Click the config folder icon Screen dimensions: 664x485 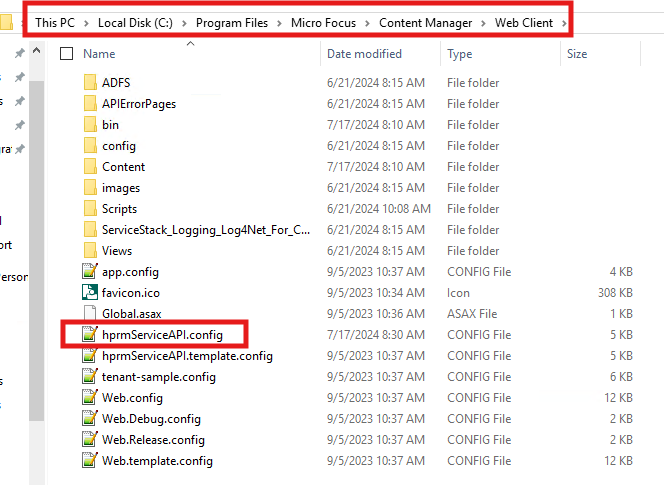[90, 145]
